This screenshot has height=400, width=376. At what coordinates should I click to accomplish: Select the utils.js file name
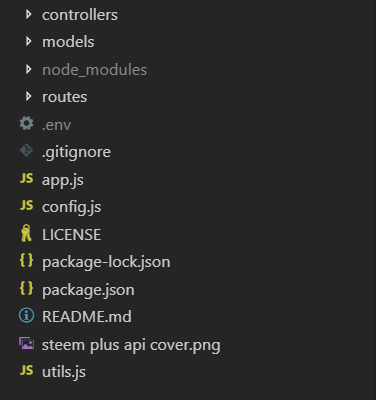tap(64, 372)
